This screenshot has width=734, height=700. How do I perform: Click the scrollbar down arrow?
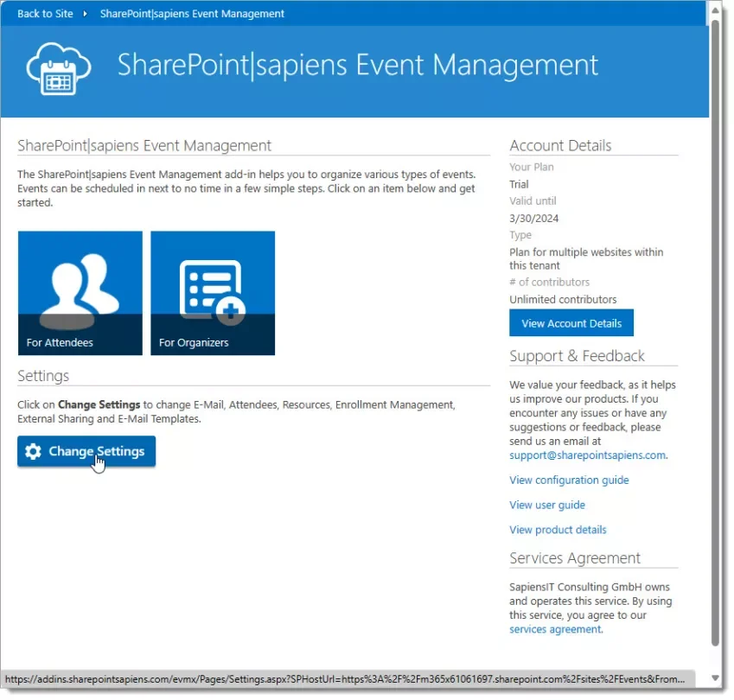pos(716,678)
